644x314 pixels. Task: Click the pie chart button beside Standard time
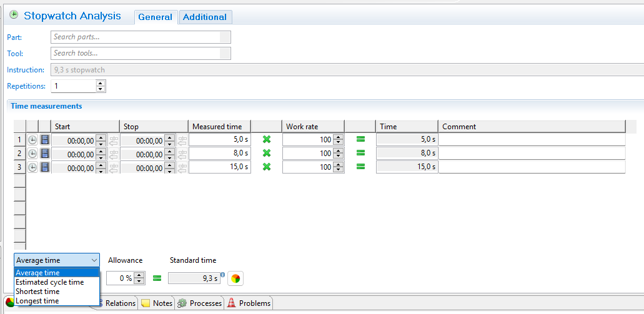pyautogui.click(x=235, y=278)
